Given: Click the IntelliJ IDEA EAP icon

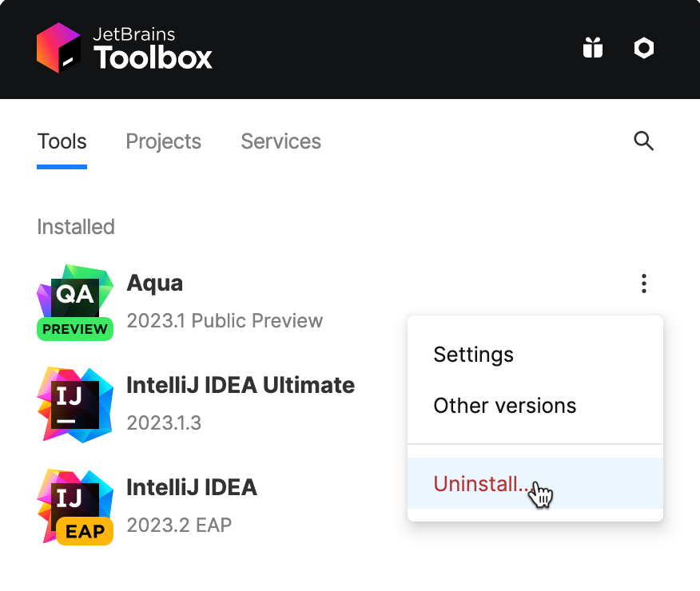Looking at the screenshot, I should click(x=75, y=506).
